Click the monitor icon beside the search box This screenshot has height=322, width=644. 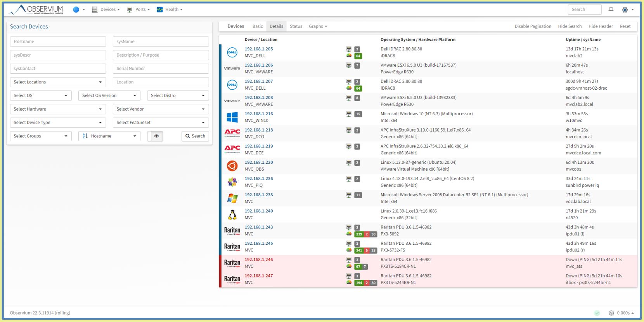coord(611,10)
